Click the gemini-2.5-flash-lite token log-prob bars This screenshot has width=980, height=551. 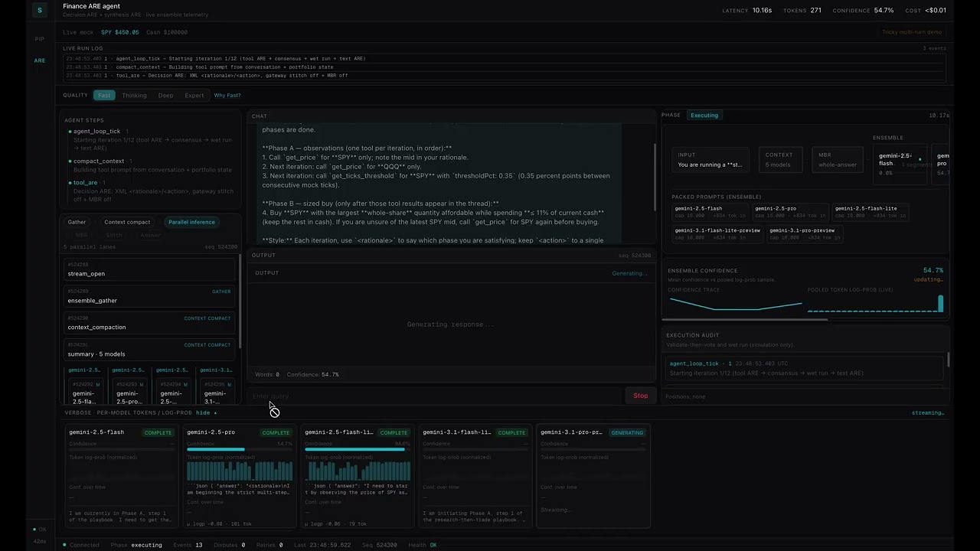(358, 471)
